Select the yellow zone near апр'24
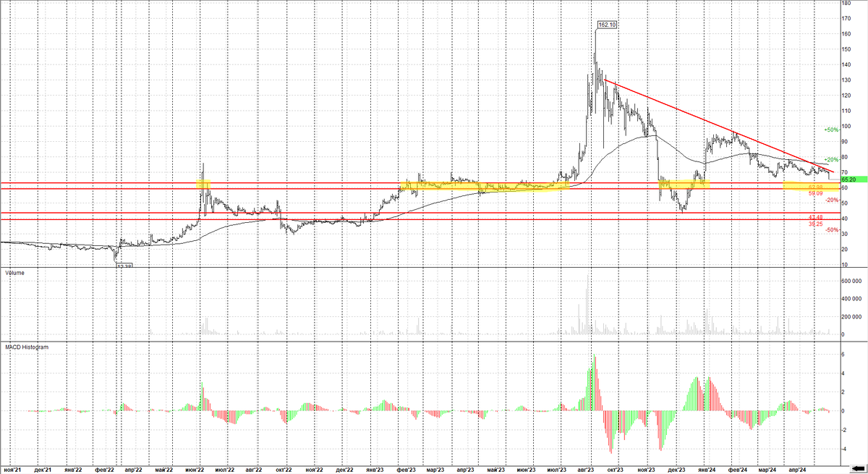This screenshot has width=868, height=474. (812, 186)
